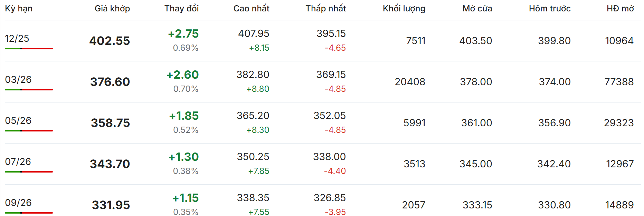Screen dimensions: 644x216
Task: Select the Hôm trước column header
Action: 550,9
